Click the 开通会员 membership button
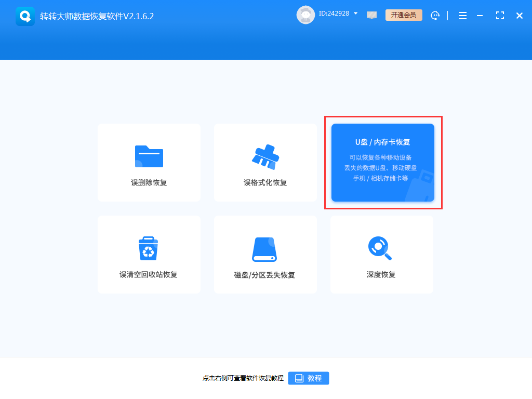Image resolution: width=532 pixels, height=399 pixels. 404,15
